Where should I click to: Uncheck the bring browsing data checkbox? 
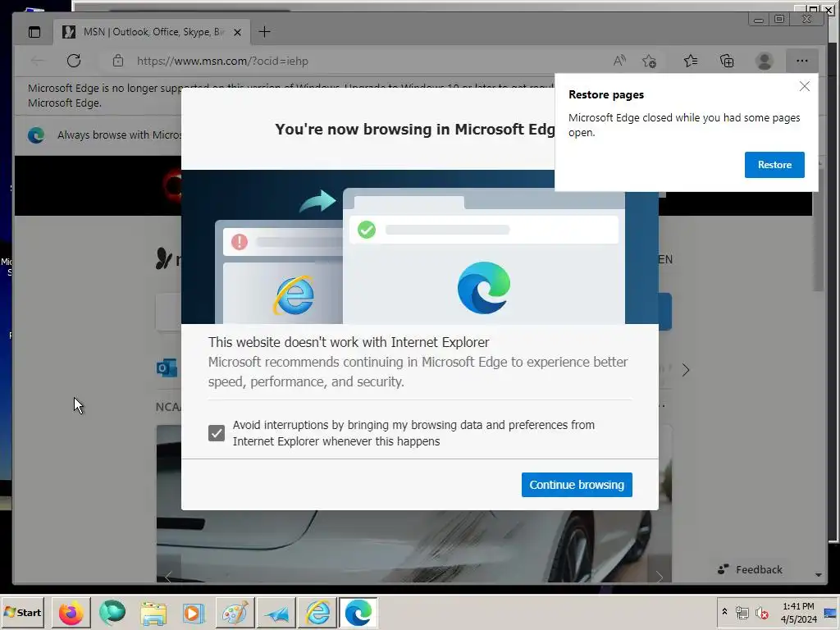(x=217, y=433)
